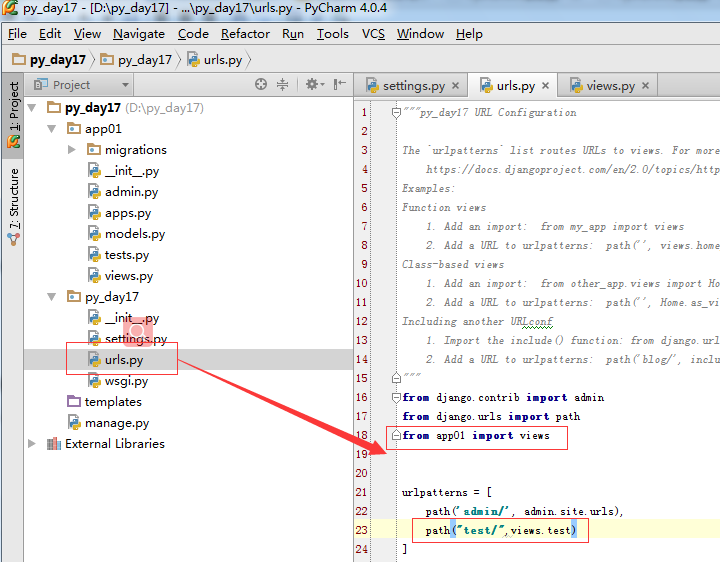Collapse the app01 folder
The image size is (720, 562).
[51, 129]
